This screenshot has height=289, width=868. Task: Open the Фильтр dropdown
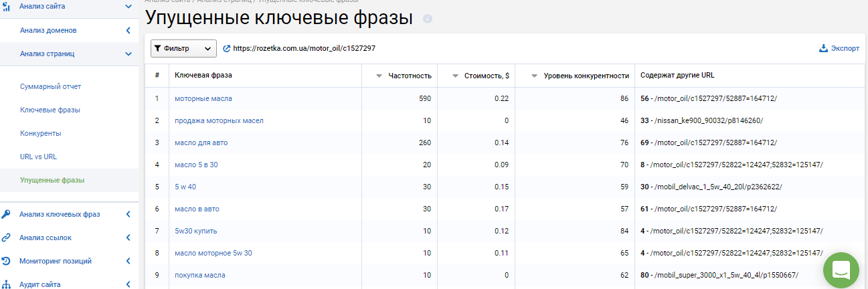coord(183,49)
